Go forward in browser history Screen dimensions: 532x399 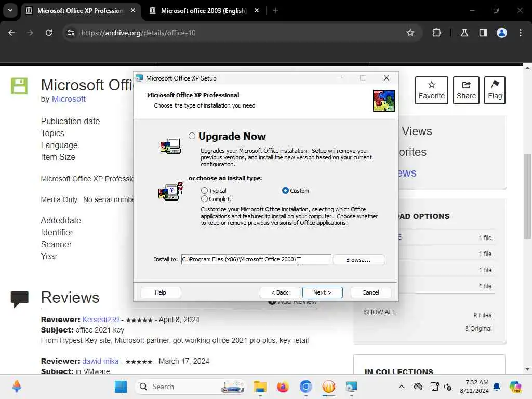tap(30, 33)
